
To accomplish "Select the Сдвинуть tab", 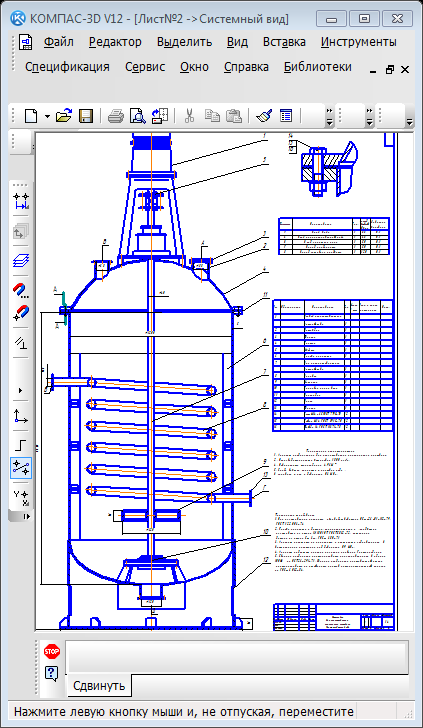I will (99, 686).
